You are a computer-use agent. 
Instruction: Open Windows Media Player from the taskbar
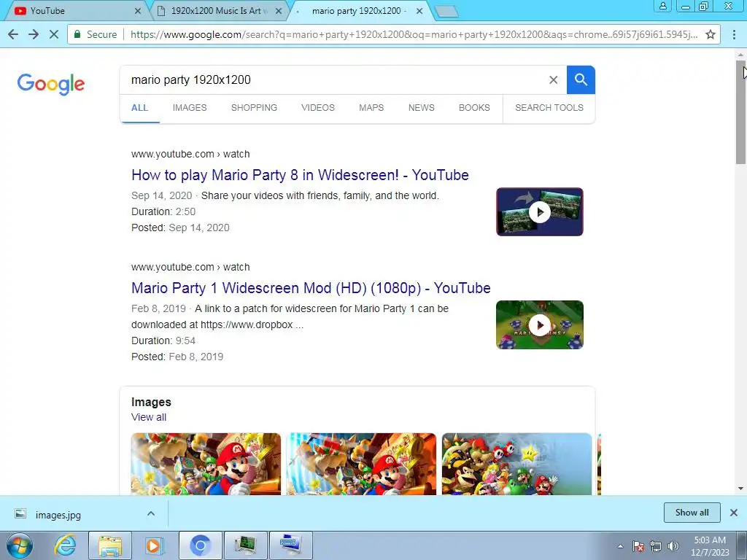coord(153,545)
